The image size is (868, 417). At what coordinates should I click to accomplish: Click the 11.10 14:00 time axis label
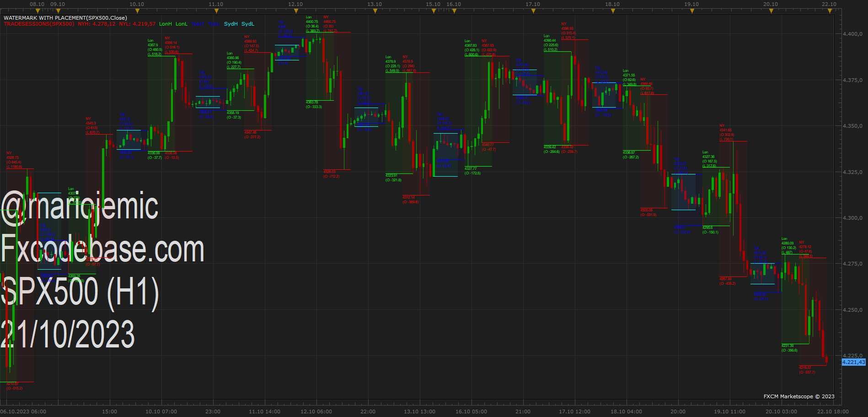[x=264, y=412]
